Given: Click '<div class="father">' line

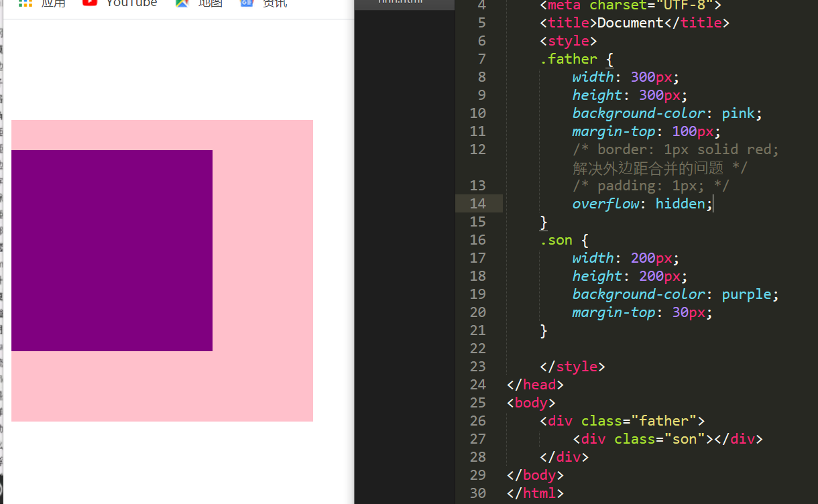Looking at the screenshot, I should [x=622, y=421].
